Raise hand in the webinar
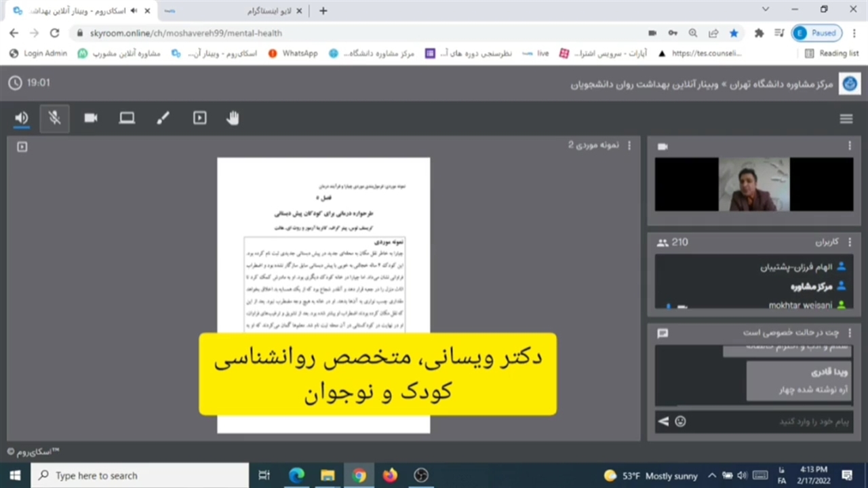 tap(233, 119)
